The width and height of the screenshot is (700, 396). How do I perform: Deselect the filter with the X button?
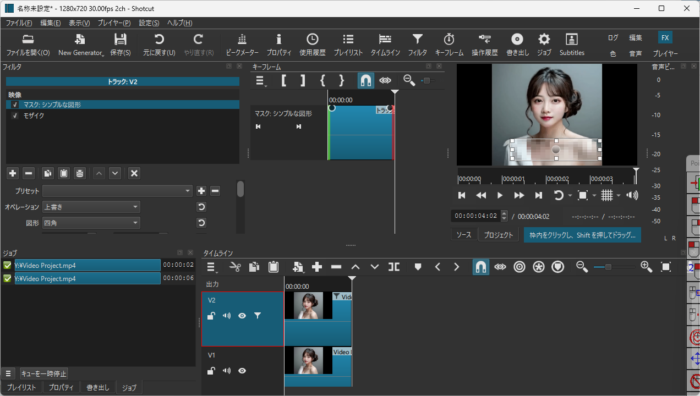[x=134, y=173]
